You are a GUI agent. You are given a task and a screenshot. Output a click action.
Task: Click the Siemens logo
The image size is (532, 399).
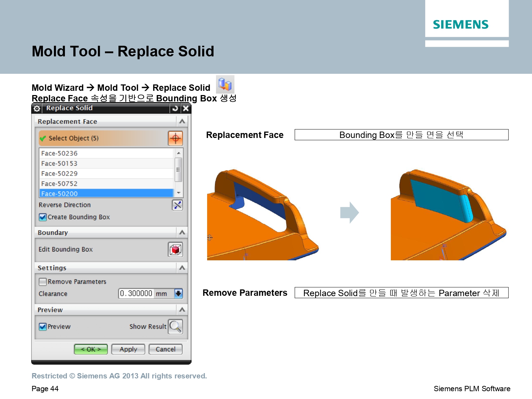(x=461, y=24)
